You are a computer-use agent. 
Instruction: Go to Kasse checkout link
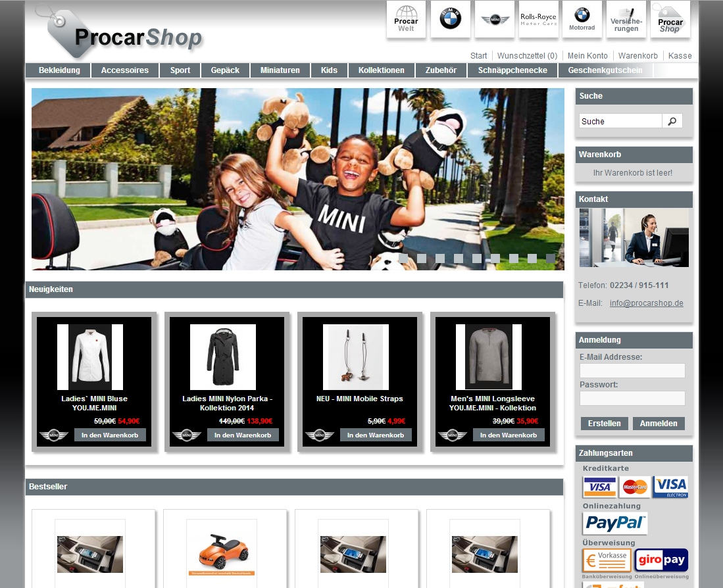tap(680, 56)
